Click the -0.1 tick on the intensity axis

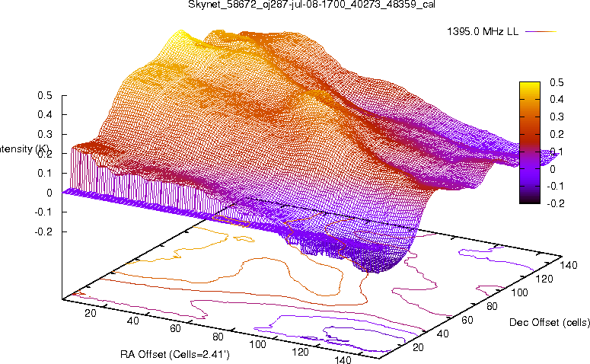43,212
